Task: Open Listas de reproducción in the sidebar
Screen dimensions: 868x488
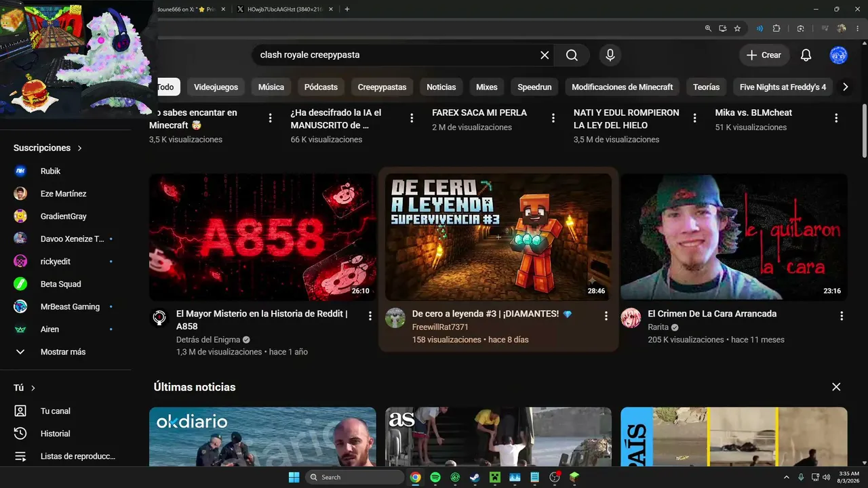Action: (x=65, y=456)
